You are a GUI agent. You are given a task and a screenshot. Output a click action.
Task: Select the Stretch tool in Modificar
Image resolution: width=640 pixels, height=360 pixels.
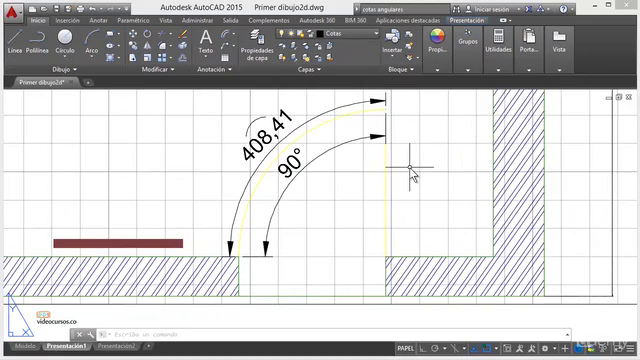133,58
